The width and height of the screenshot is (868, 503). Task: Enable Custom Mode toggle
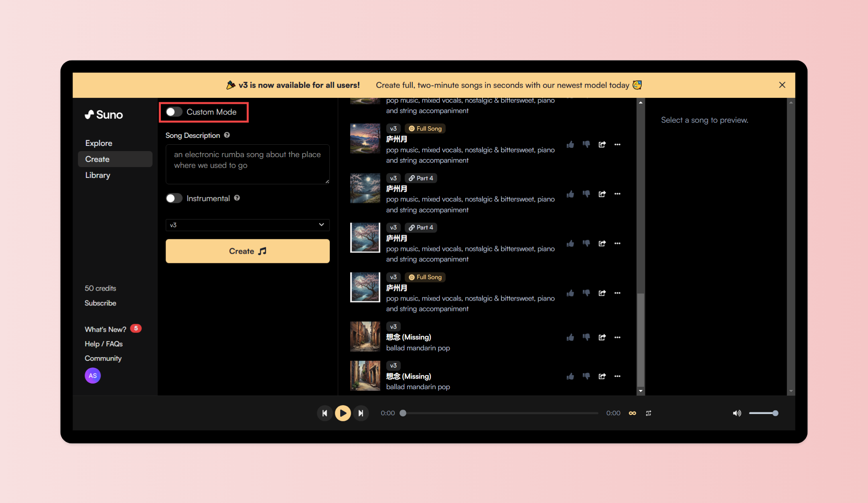[174, 112]
